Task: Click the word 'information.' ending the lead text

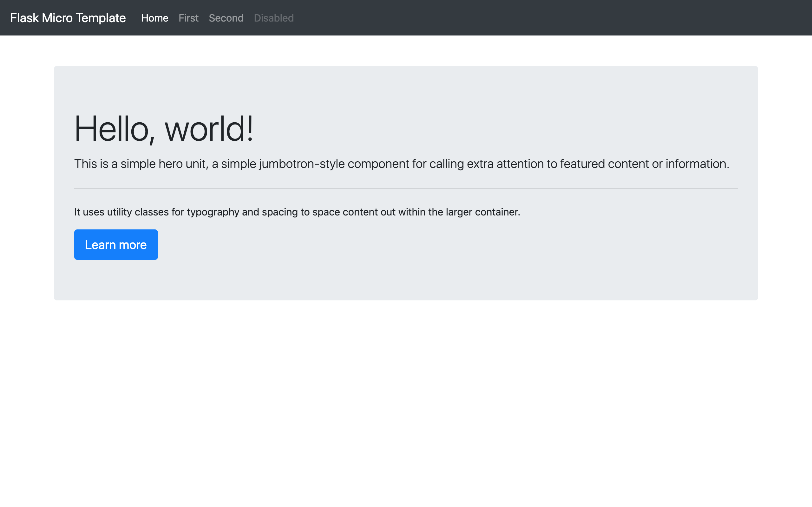Action: pos(697,164)
